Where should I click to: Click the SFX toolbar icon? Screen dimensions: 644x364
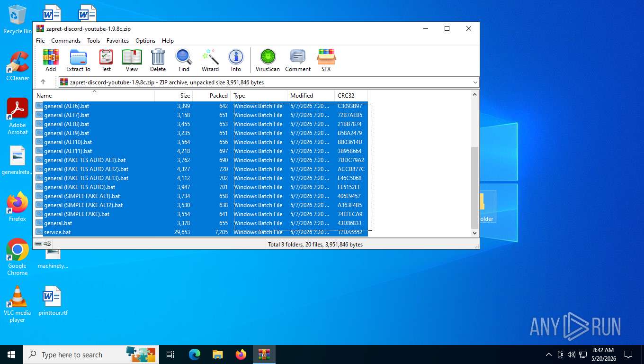coord(326,60)
